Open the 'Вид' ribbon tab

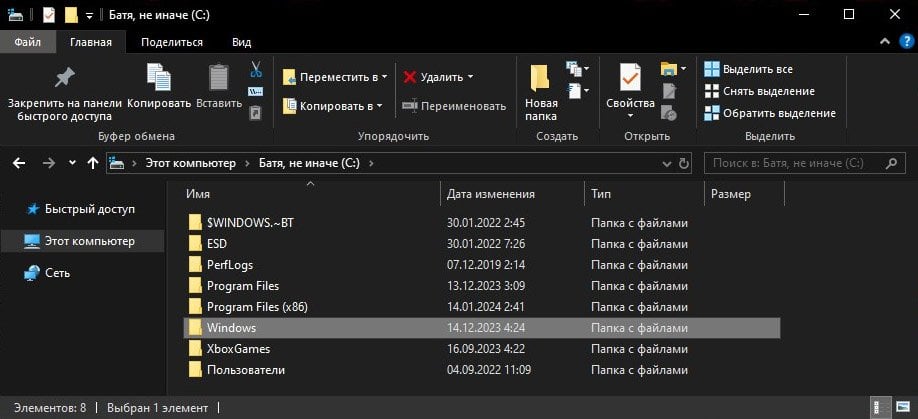(242, 42)
